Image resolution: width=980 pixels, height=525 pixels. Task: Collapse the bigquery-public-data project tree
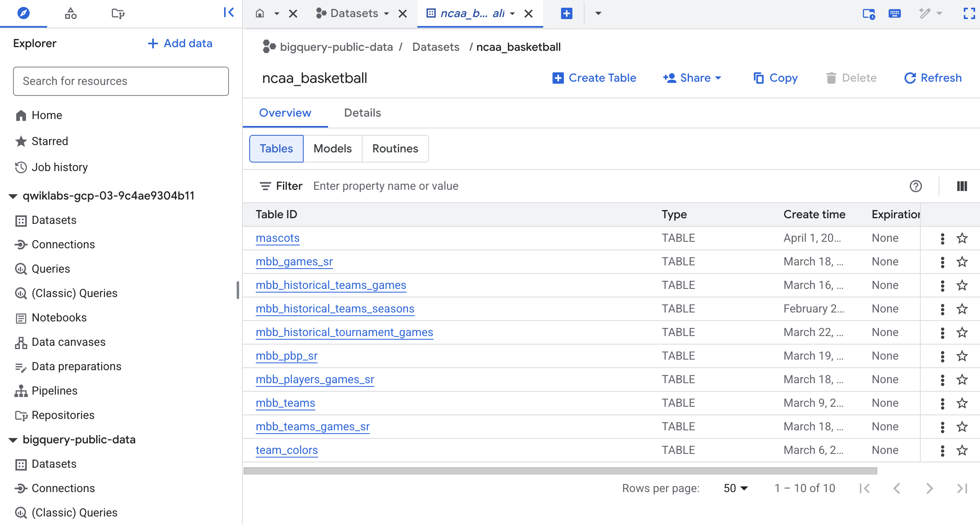click(13, 440)
